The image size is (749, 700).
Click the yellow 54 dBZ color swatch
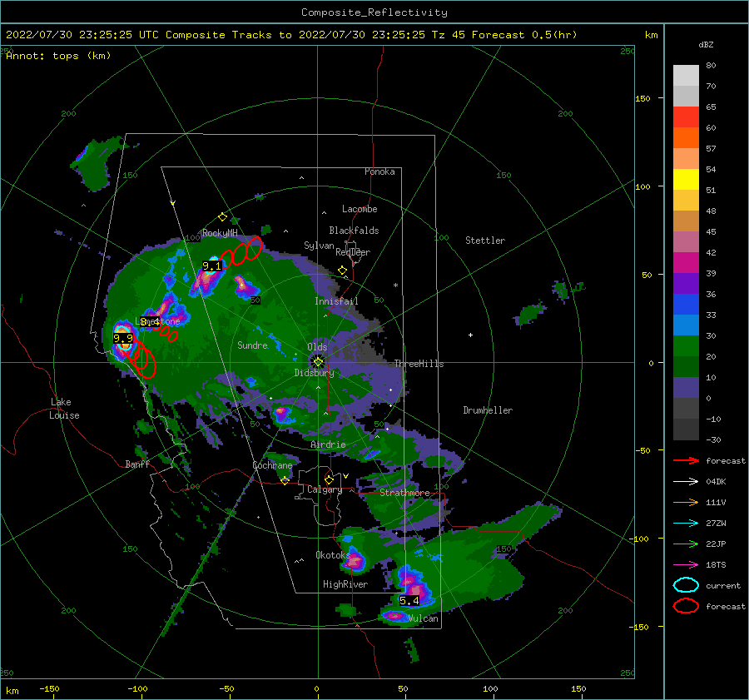pyautogui.click(x=686, y=179)
